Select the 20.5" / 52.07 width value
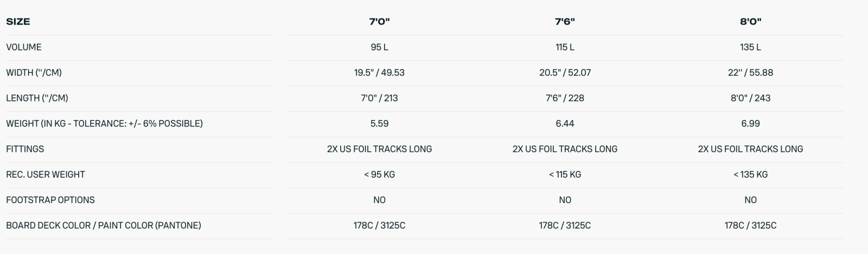Image resolution: width=868 pixels, height=254 pixels. click(565, 73)
